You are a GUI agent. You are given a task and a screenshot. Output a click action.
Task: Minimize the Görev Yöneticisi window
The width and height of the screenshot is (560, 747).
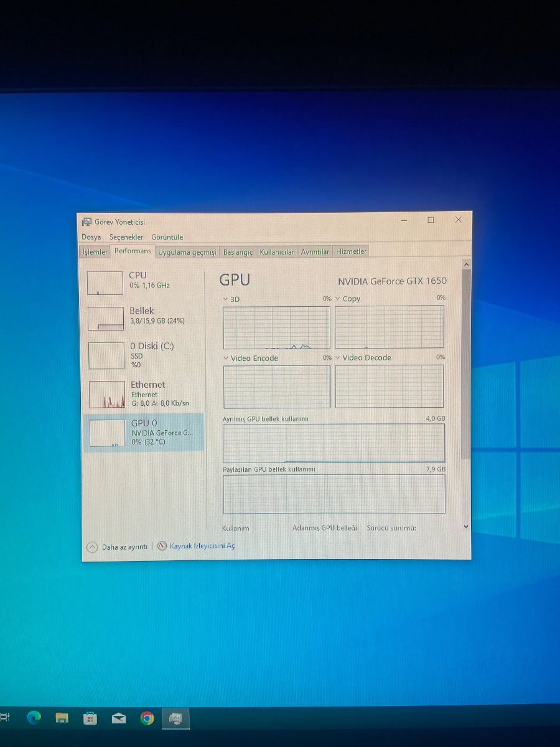(404, 220)
